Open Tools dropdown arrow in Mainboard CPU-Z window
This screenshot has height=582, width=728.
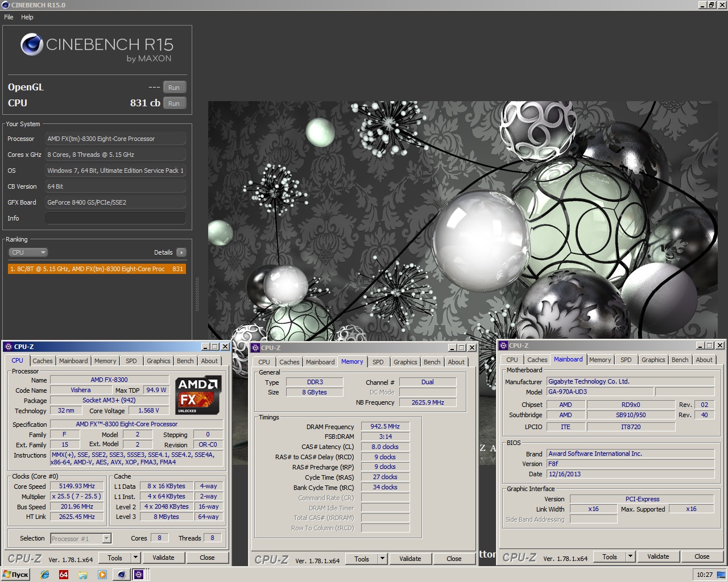[x=630, y=556]
